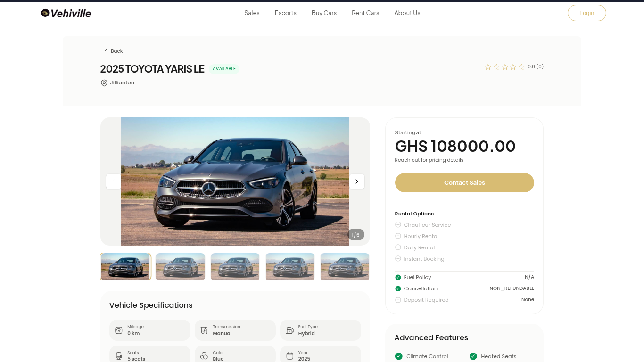Click the GHS 108000.00 price
This screenshot has width=644, height=362.
[x=455, y=146]
